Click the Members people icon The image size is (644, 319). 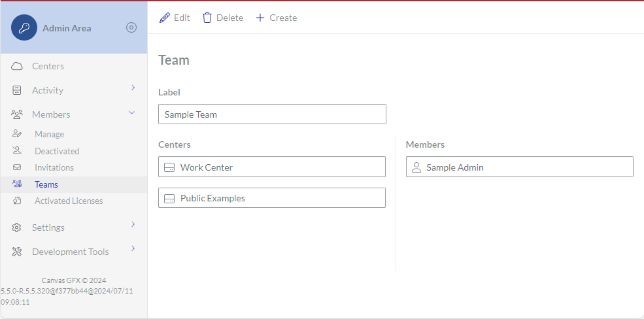17,114
